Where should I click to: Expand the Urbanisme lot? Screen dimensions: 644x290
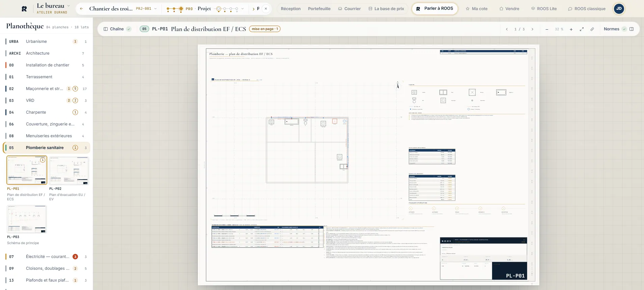point(47,41)
